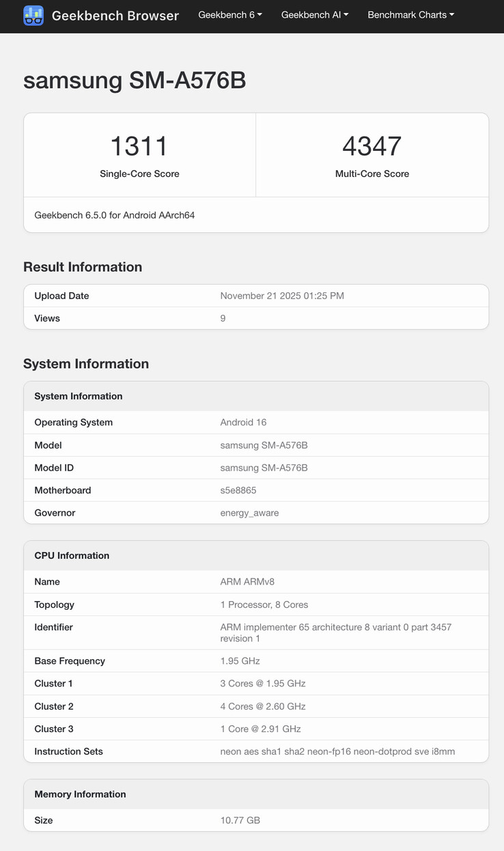
Task: Click the chevron beside Geekbench 6
Action: (258, 14)
